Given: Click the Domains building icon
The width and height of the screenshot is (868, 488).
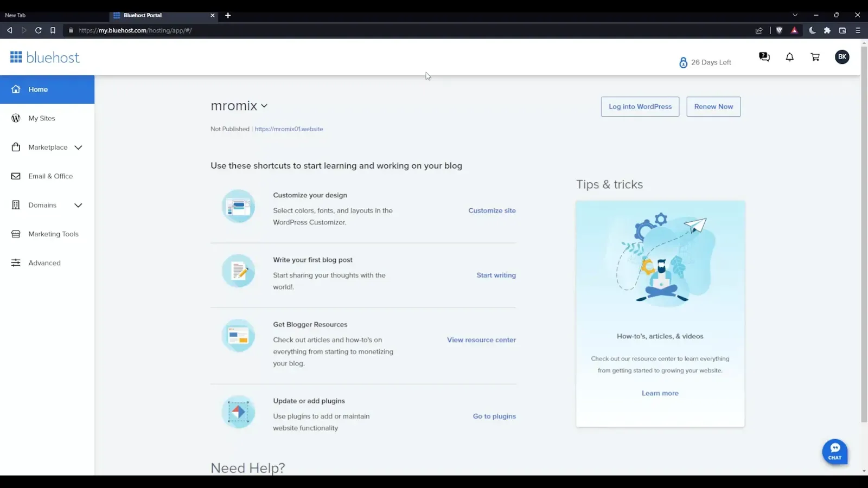Looking at the screenshot, I should click(x=16, y=205).
